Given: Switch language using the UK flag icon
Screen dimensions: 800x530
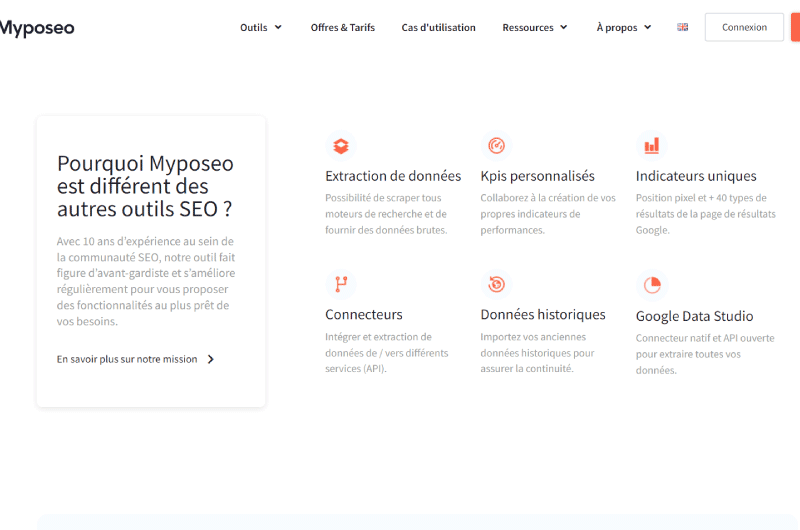Looking at the screenshot, I should [683, 27].
